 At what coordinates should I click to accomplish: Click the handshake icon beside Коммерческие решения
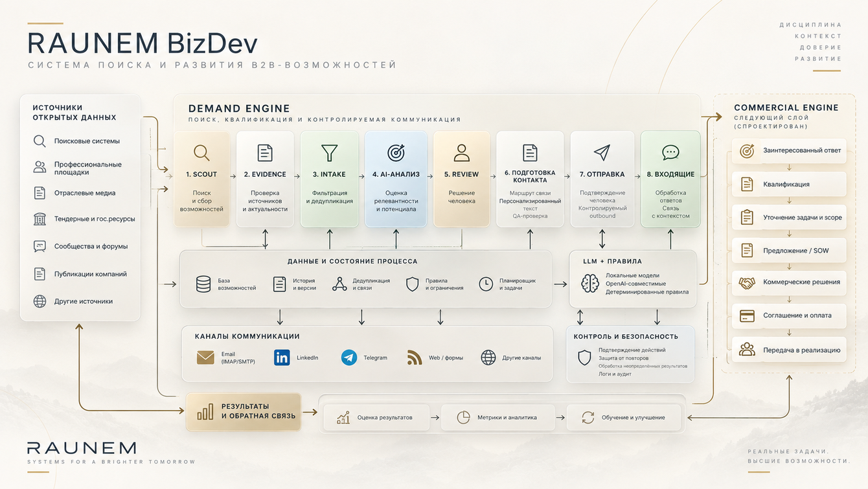tap(747, 282)
